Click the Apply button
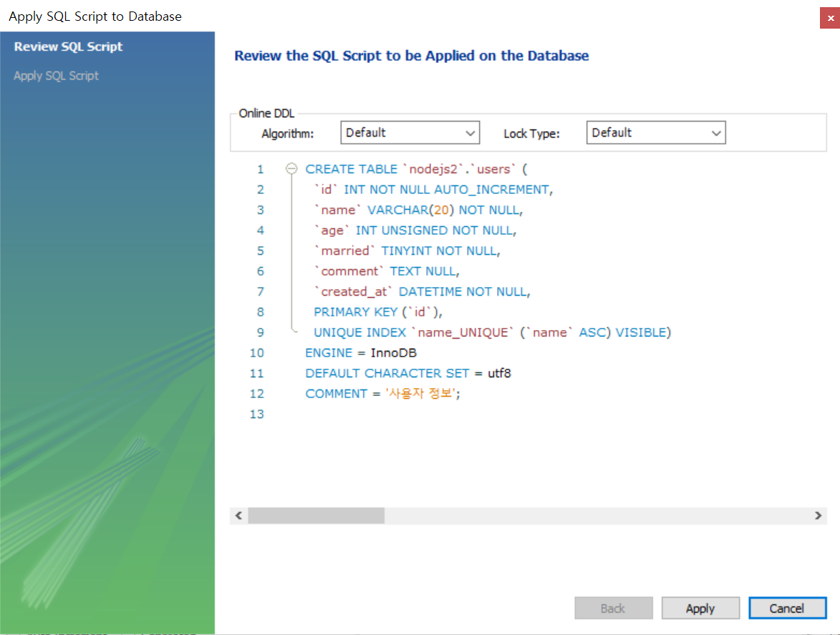The width and height of the screenshot is (840, 635). [x=700, y=609]
